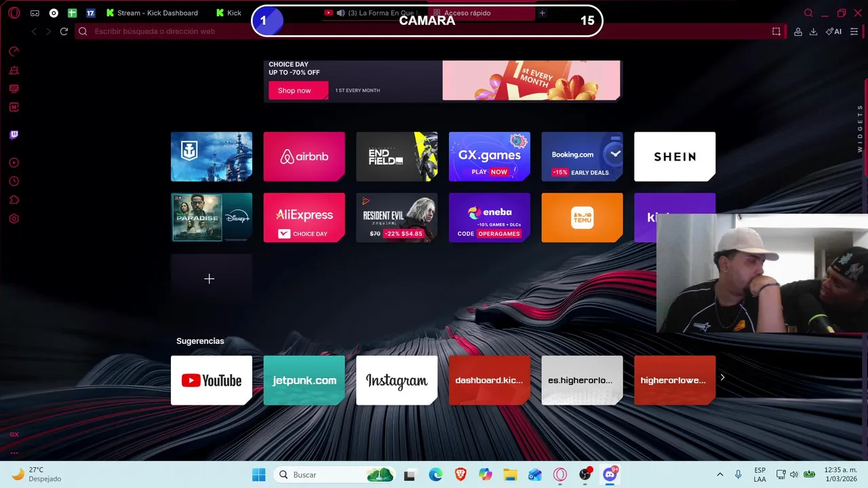Open sidebar three-dots setup menu
Image resolution: width=868 pixels, height=488 pixels.
click(14, 453)
